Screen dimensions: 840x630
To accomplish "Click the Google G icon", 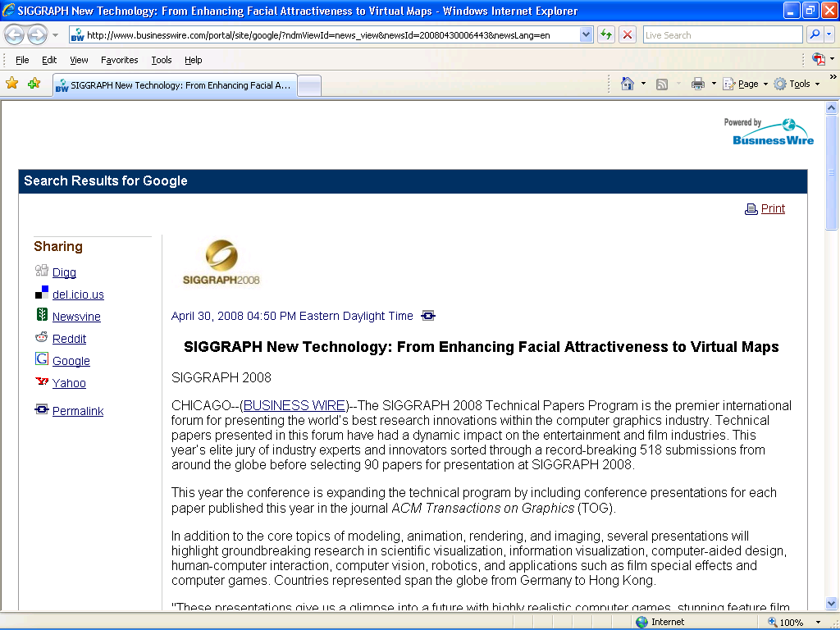I will pyautogui.click(x=41, y=359).
